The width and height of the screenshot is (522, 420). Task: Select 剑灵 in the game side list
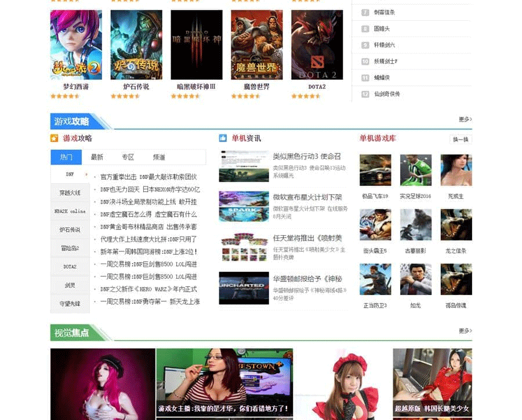pos(70,285)
